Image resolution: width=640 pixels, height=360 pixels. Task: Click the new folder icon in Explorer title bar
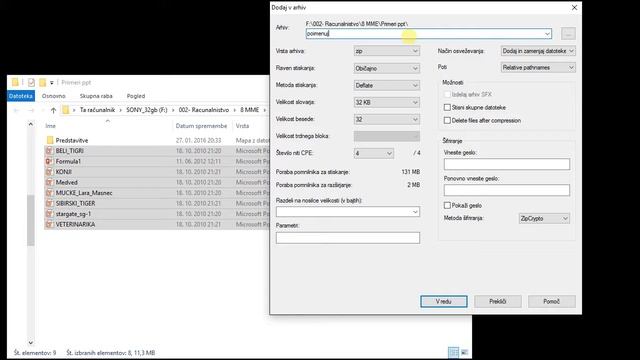(x=42, y=82)
